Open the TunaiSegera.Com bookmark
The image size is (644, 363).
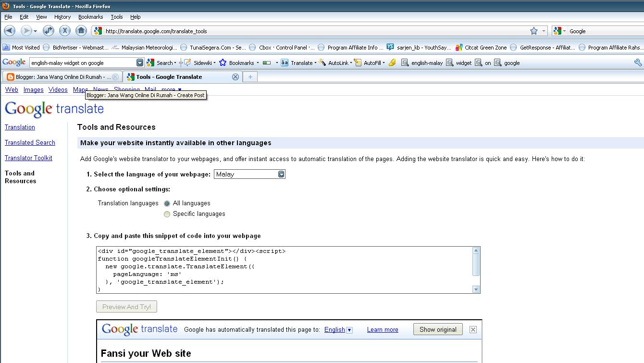pos(213,48)
